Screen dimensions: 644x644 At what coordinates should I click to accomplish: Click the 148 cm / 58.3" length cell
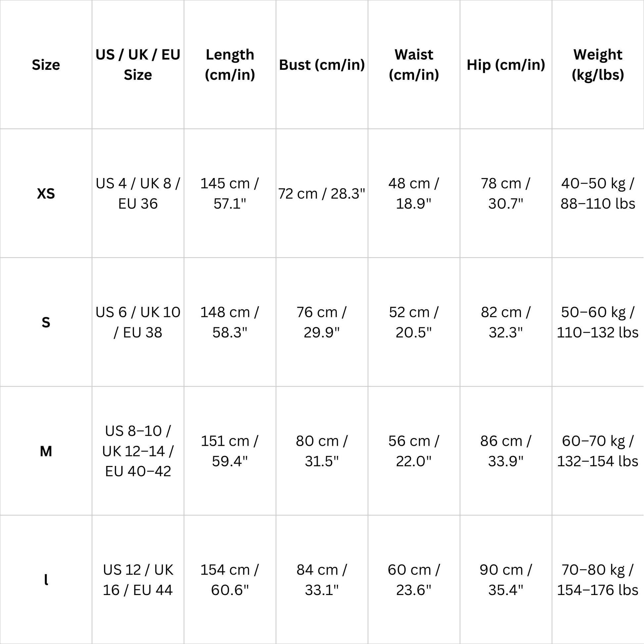click(x=230, y=322)
